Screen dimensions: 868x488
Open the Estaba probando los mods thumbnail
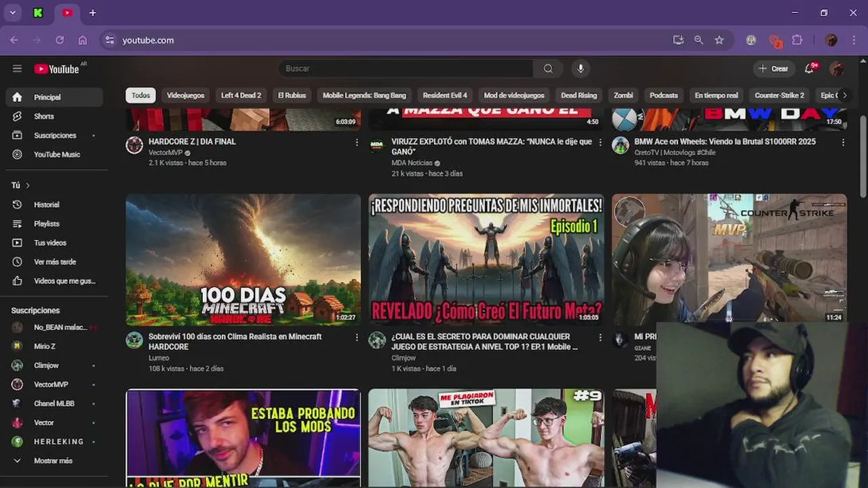(x=243, y=438)
